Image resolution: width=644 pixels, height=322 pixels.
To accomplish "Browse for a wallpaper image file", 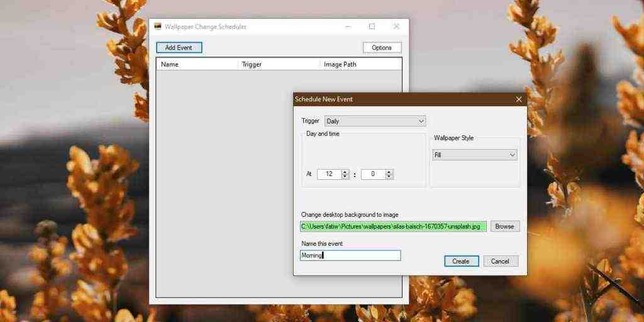I will click(x=504, y=226).
